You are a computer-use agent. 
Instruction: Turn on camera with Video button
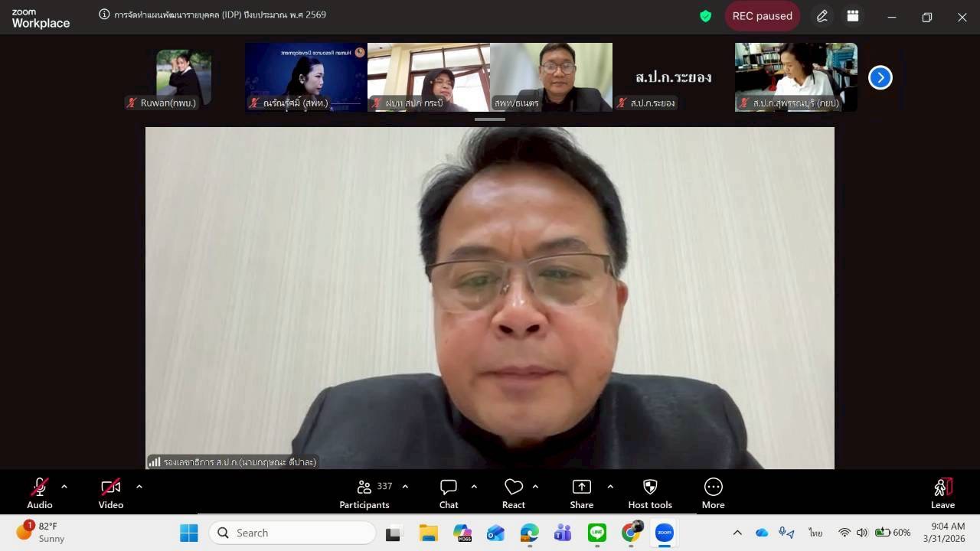[x=111, y=494]
